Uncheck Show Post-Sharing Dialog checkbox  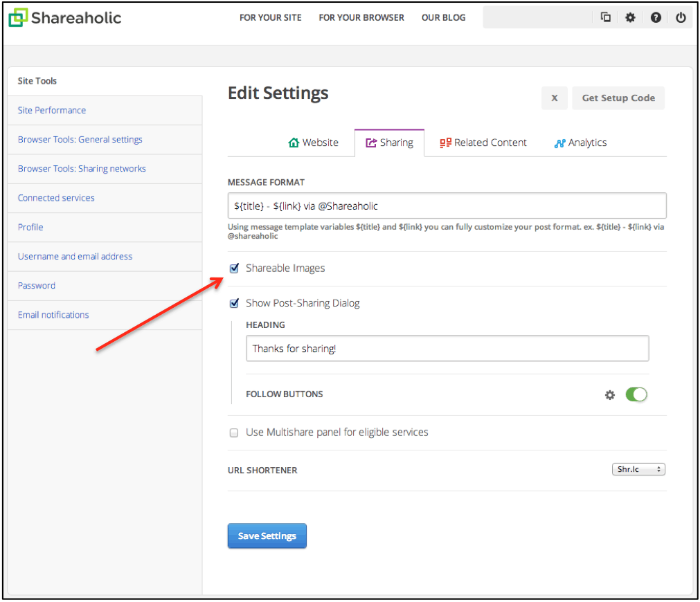[234, 304]
